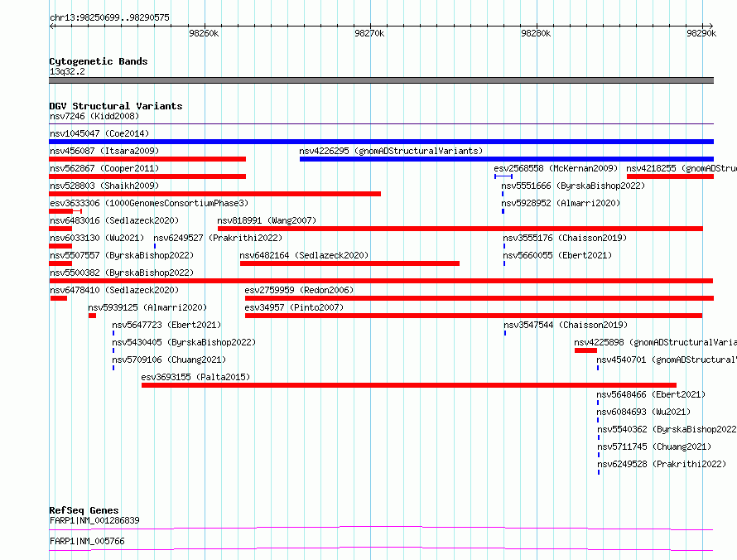Click nsv5709106 (Chuang2021) label

point(169,360)
